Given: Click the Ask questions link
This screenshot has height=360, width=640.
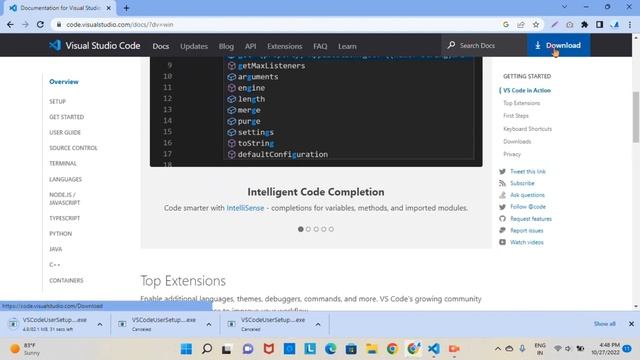Looking at the screenshot, I should click(x=527, y=195).
